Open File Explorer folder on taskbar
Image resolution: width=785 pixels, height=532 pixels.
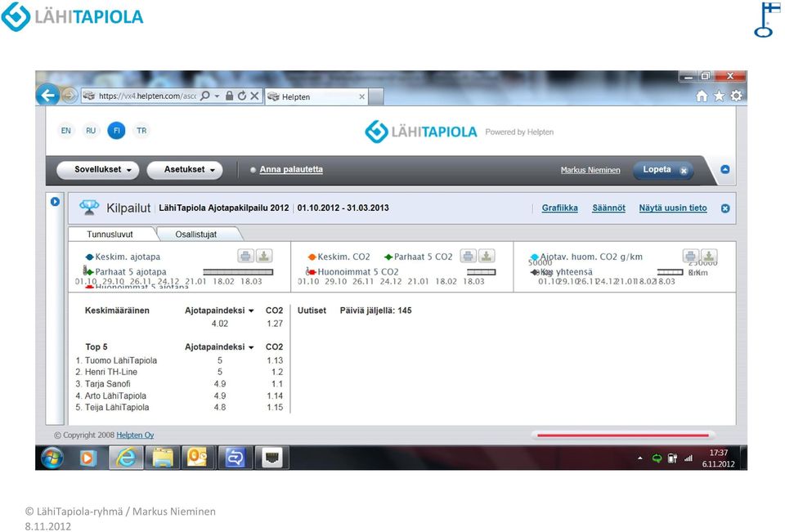click(162, 458)
